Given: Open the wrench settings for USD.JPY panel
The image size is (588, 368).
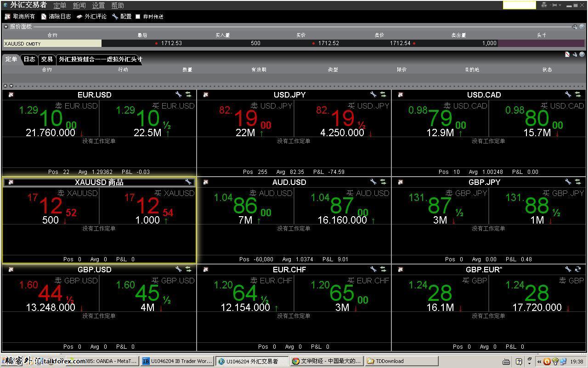Looking at the screenshot, I should [x=373, y=94].
